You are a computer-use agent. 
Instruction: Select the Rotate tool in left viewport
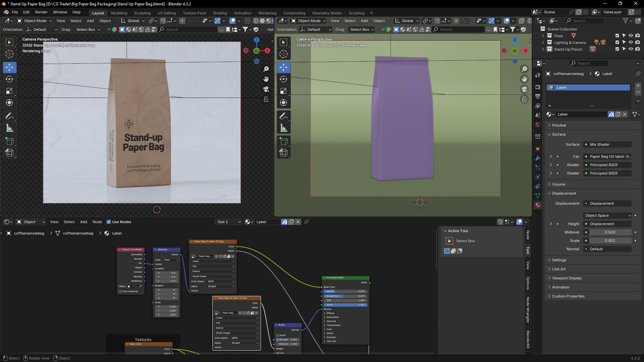[x=9, y=79]
